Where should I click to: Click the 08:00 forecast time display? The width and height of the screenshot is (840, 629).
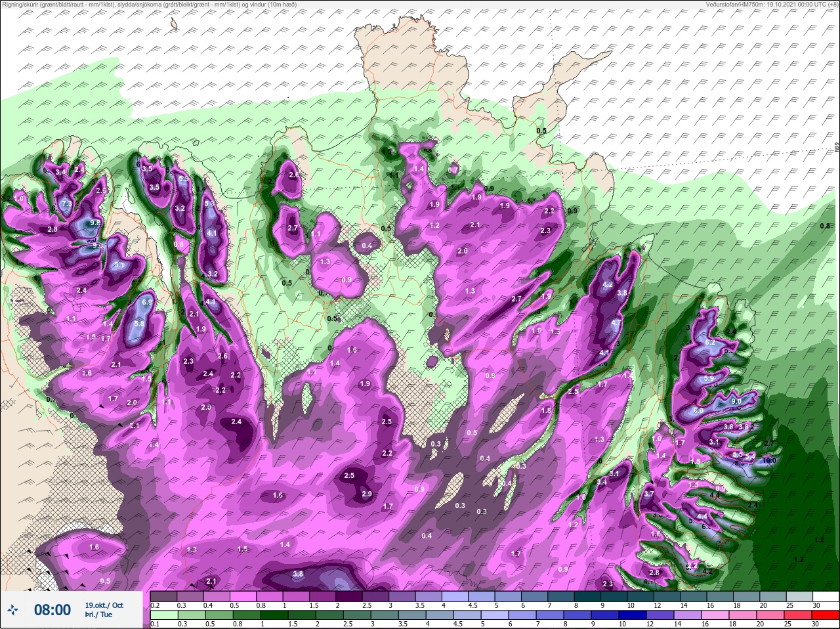click(52, 610)
